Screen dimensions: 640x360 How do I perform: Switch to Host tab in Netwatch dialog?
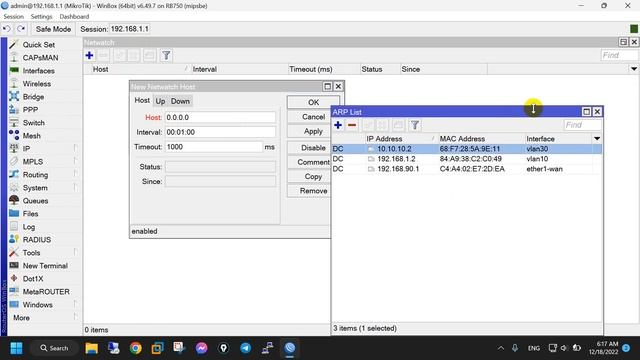pyautogui.click(x=142, y=100)
